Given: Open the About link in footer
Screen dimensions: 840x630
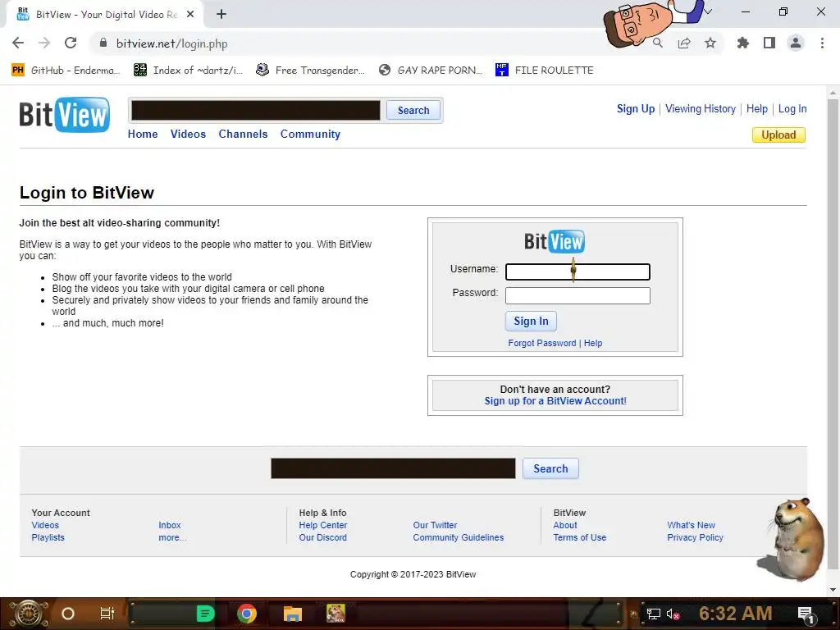Looking at the screenshot, I should (564, 525).
